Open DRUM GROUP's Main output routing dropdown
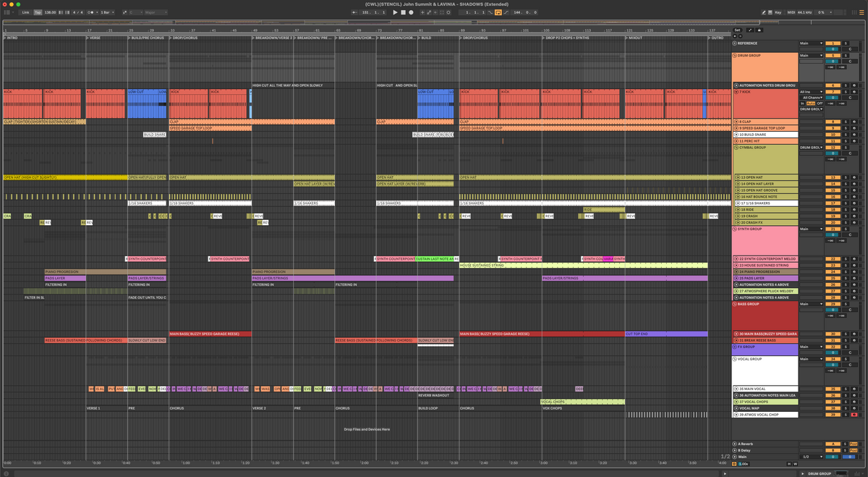The width and height of the screenshot is (868, 477). (x=811, y=56)
